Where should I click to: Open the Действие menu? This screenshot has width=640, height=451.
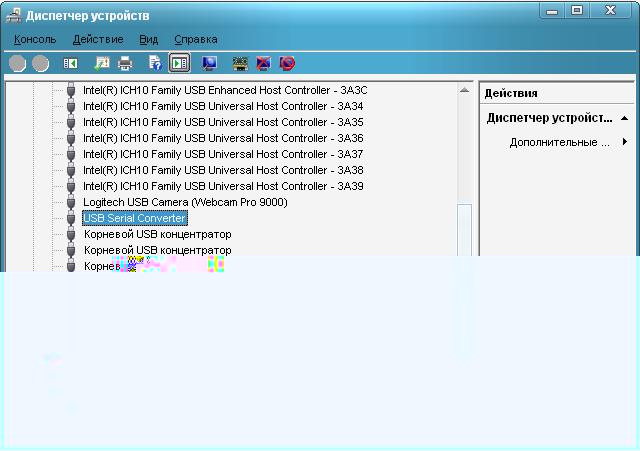click(98, 39)
